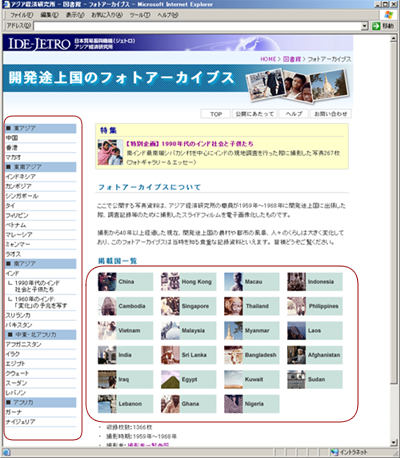This screenshot has height=458, width=400.
Task: Open the Nigeria country tile
Action: [252, 404]
